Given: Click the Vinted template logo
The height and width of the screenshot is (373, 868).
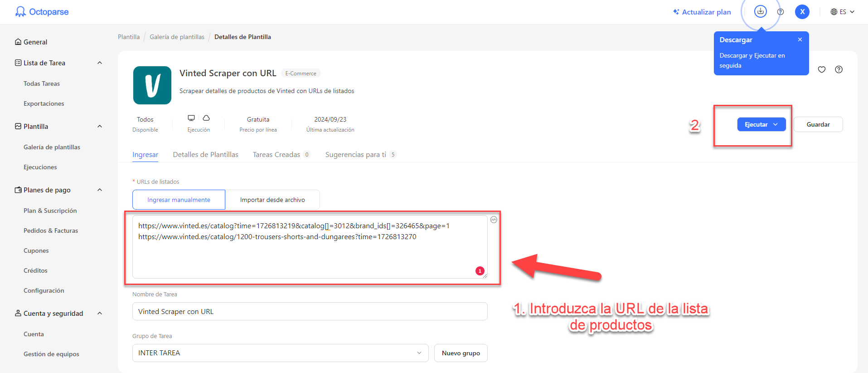Looking at the screenshot, I should [x=152, y=85].
